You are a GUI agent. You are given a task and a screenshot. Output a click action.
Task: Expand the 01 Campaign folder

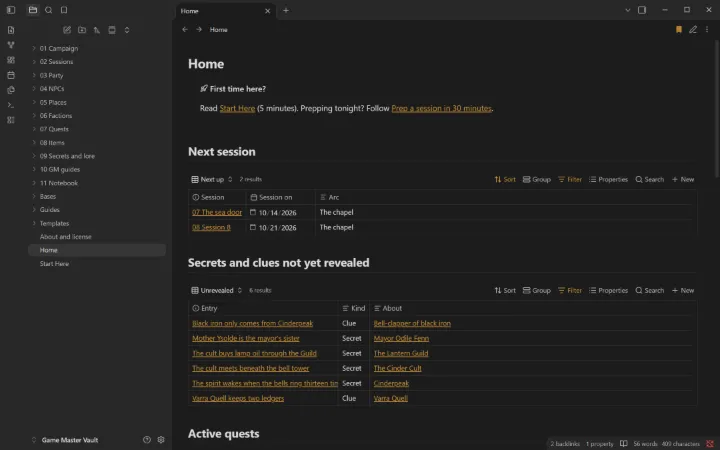[x=58, y=48]
